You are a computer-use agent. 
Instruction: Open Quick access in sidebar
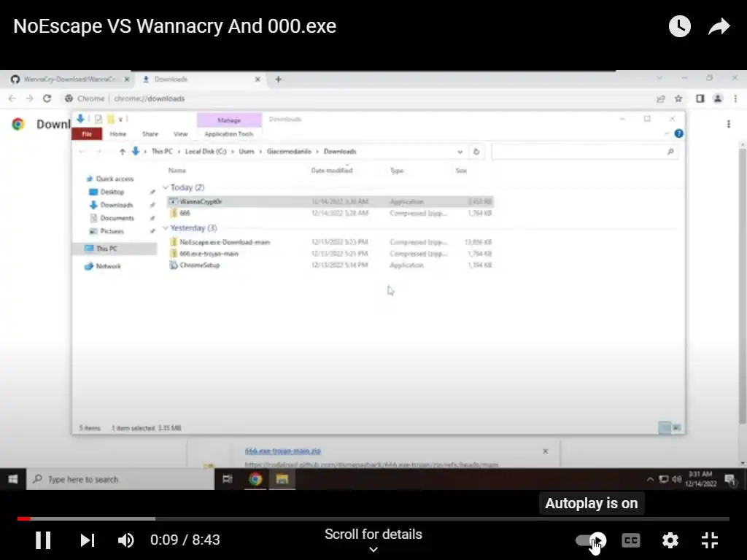(x=115, y=179)
